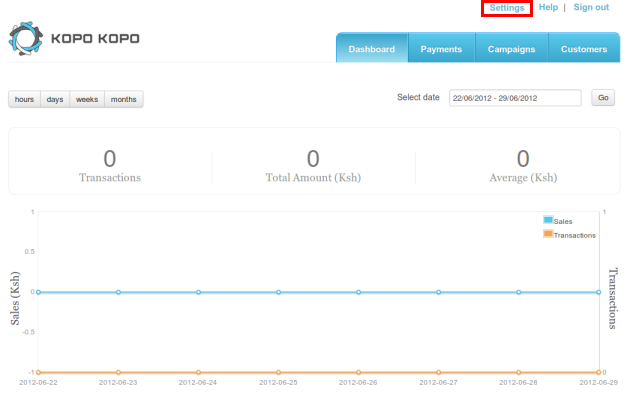Open the Help link

coord(548,8)
